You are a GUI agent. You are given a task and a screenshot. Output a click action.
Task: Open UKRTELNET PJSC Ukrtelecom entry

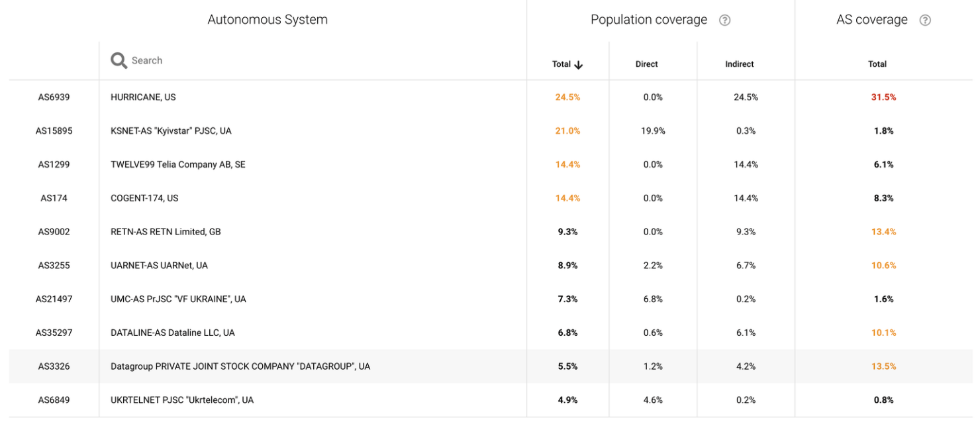(x=182, y=400)
